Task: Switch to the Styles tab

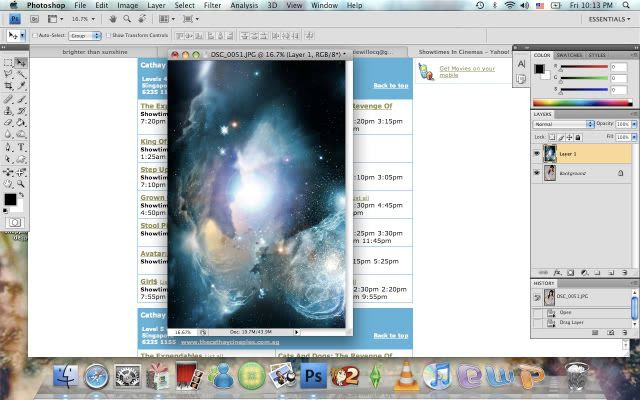Action: [x=597, y=55]
